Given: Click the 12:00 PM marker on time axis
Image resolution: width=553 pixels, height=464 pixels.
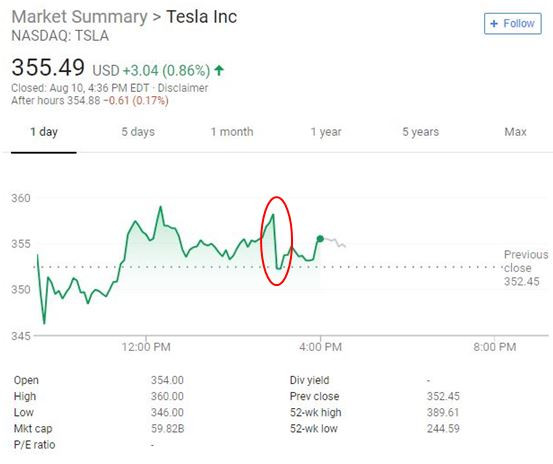Looking at the screenshot, I should [146, 347].
